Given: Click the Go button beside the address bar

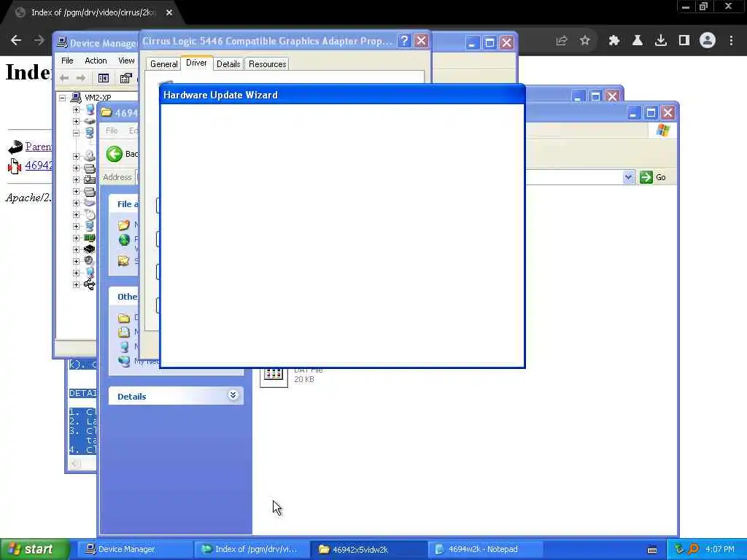Looking at the screenshot, I should 653,177.
